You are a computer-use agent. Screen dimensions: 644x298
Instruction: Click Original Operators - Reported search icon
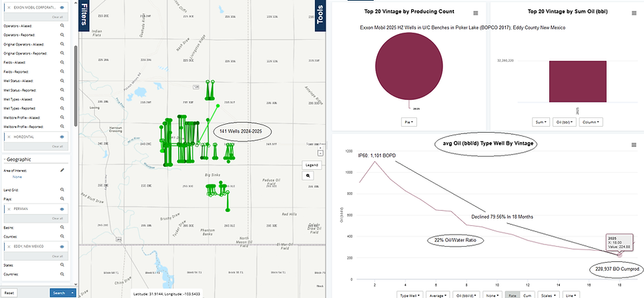(63, 53)
